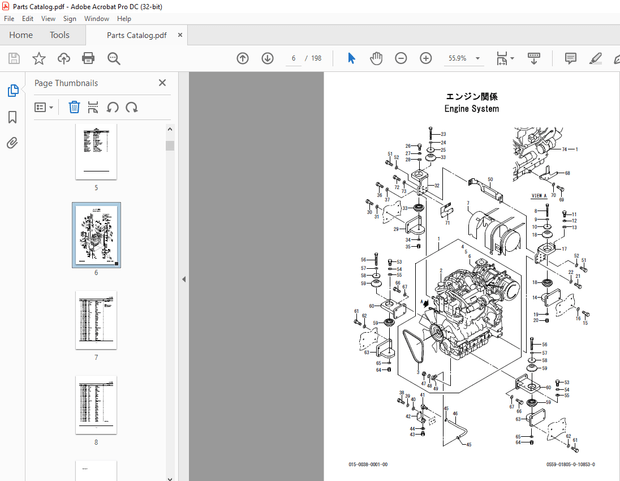Switch to the Tools tab
This screenshot has width=620, height=481.
point(59,35)
